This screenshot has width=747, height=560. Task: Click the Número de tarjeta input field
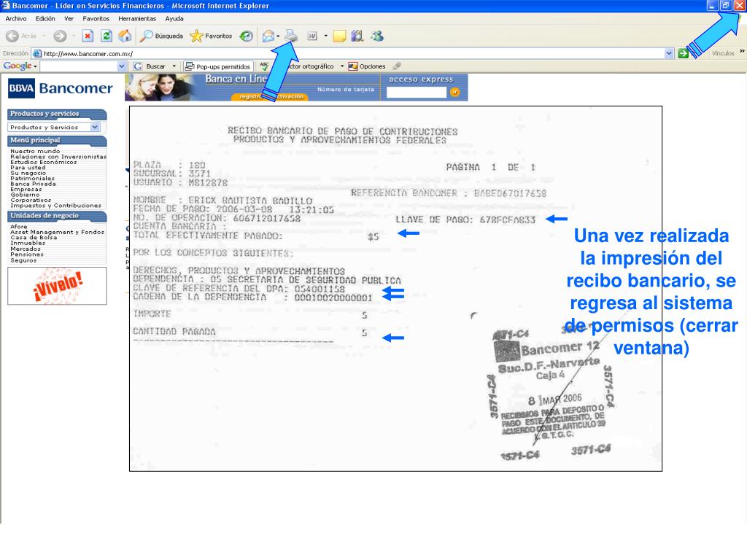point(417,93)
